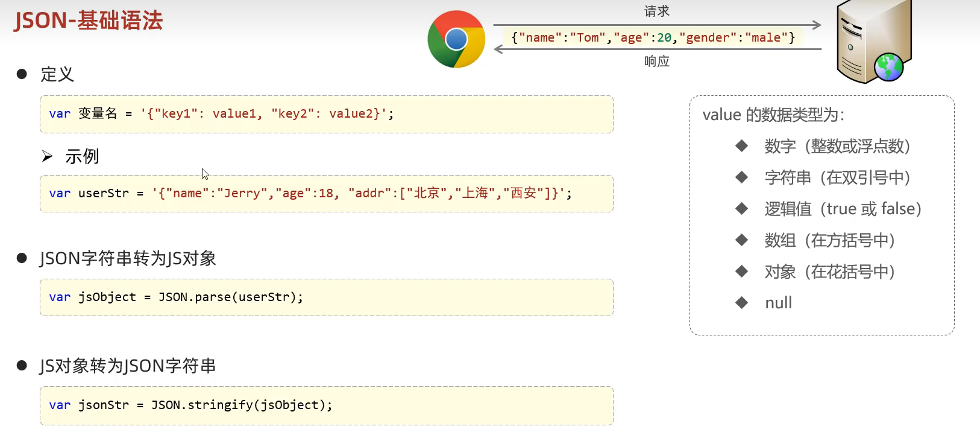Click the diamond bullet beside 数字
This screenshot has height=435, width=980.
[741, 145]
